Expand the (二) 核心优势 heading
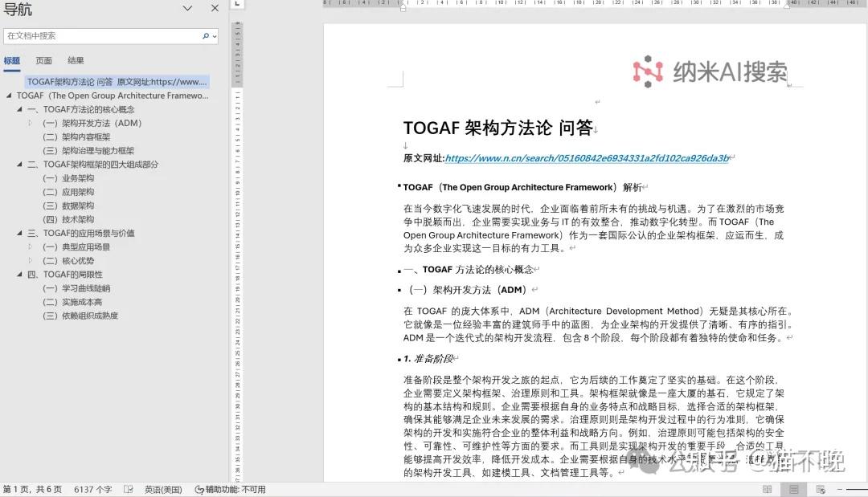This screenshot has width=868, height=497. (31, 261)
